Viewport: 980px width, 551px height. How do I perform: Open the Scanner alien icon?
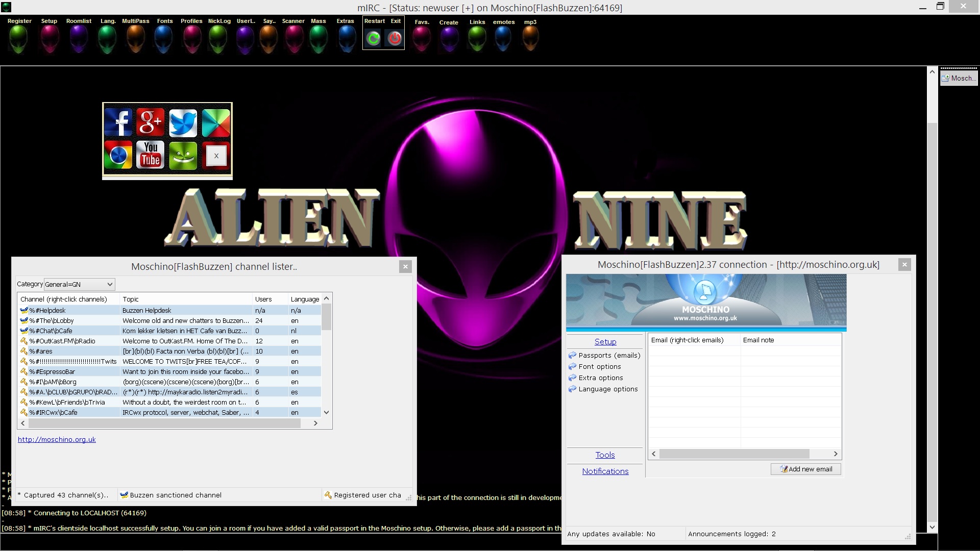(294, 39)
